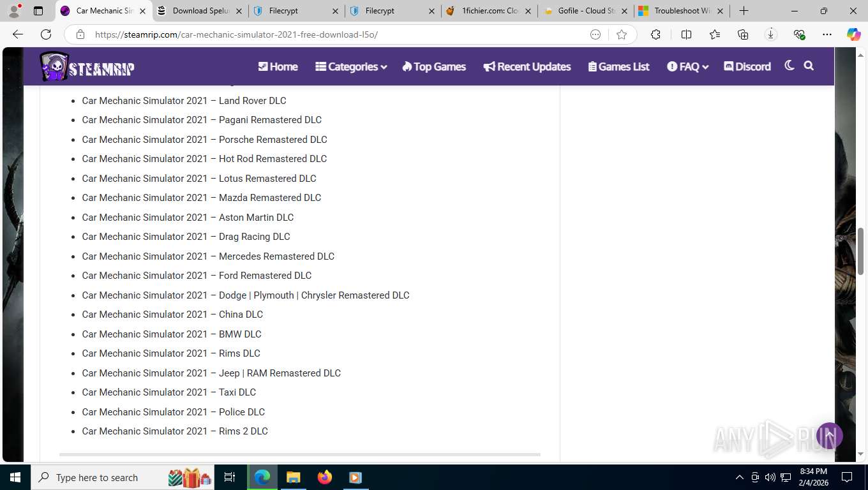Click the 'Aston Martin DLC' list entry
This screenshot has width=868, height=490.
point(188,217)
